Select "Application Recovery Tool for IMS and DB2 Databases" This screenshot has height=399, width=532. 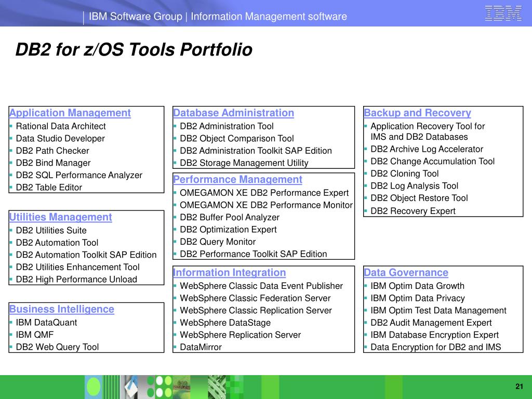point(428,131)
